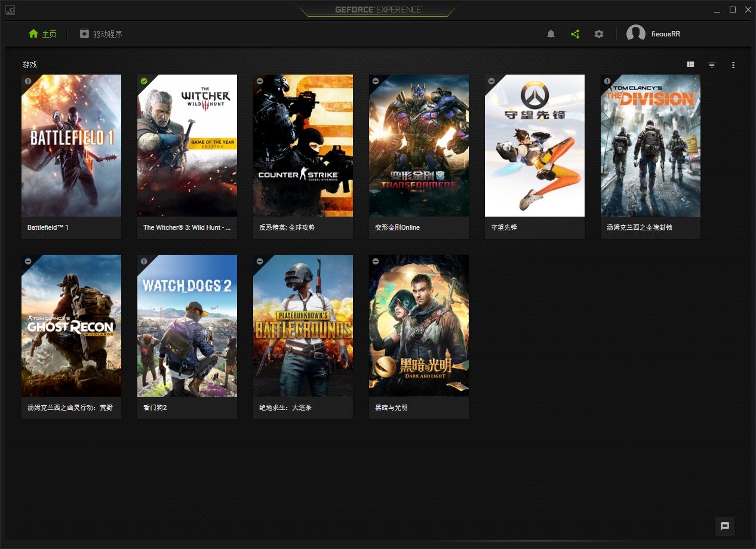Select the Battlefield 1 cover art

pyautogui.click(x=71, y=146)
